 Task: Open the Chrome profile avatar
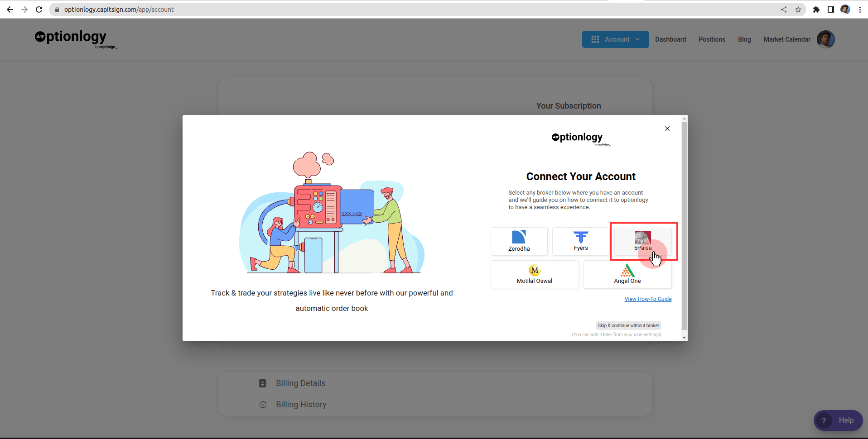[845, 10]
